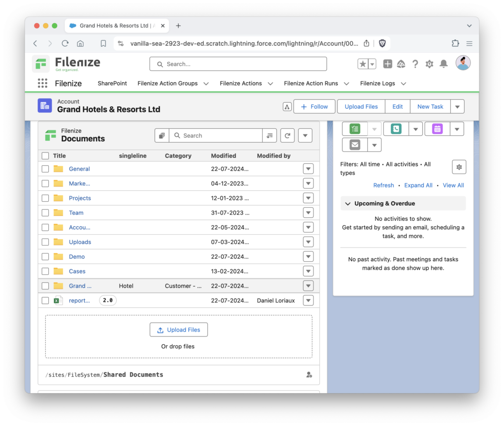This screenshot has height=426, width=504.
Task: Click the New Task button
Action: click(x=430, y=107)
